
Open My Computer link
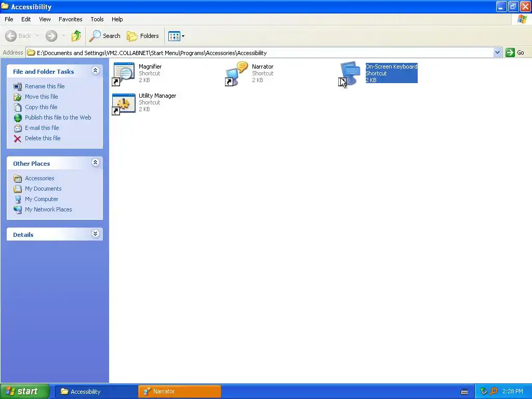coord(42,199)
